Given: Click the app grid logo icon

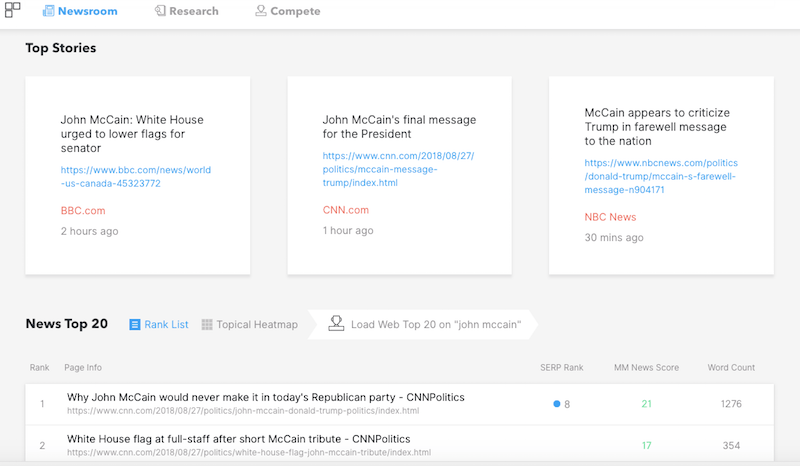Looking at the screenshot, I should (12, 10).
